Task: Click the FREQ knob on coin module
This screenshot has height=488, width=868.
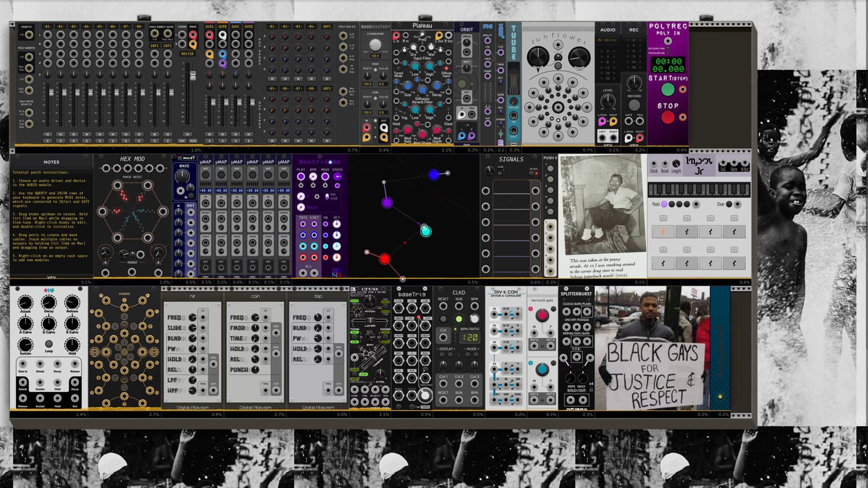Action: coord(255,317)
